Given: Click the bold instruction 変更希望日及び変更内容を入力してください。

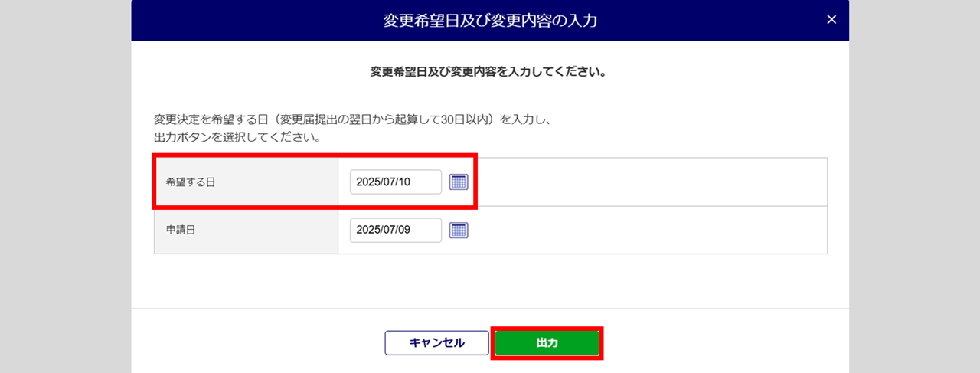Looking at the screenshot, I should tap(488, 73).
